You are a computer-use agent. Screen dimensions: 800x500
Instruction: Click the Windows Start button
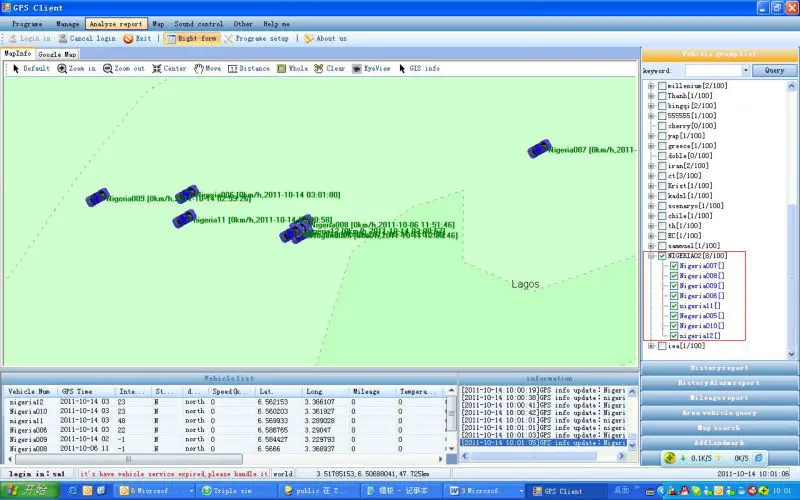tap(30, 490)
